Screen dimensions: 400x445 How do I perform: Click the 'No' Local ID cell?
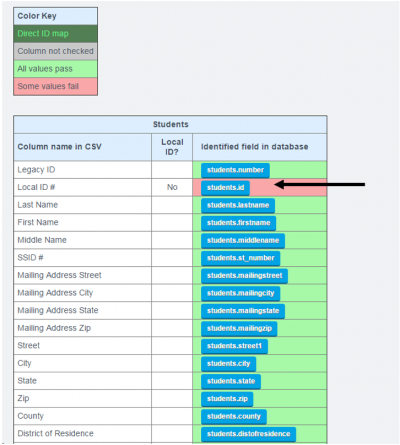tap(172, 187)
